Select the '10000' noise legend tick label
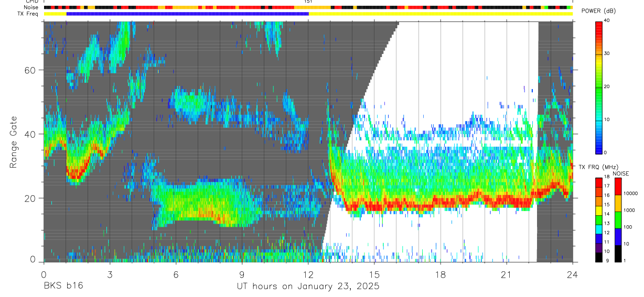 click(x=631, y=194)
